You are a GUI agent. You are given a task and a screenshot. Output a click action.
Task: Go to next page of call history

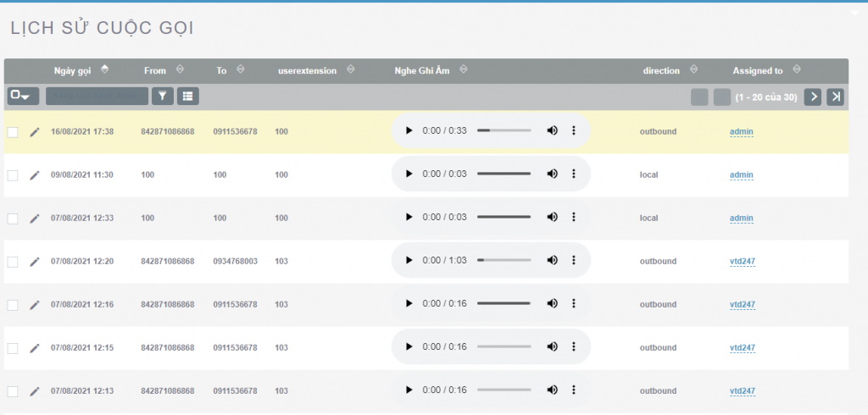[x=813, y=97]
